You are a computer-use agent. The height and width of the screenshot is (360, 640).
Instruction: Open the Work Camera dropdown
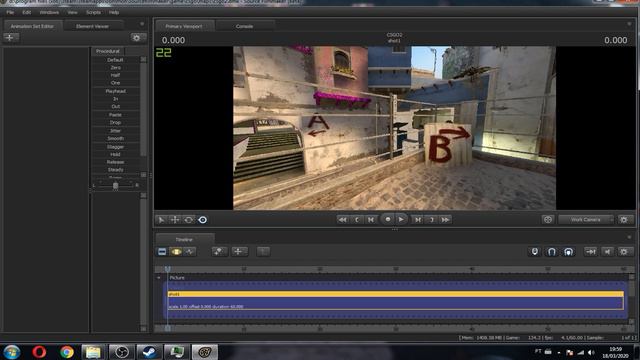click(586, 220)
